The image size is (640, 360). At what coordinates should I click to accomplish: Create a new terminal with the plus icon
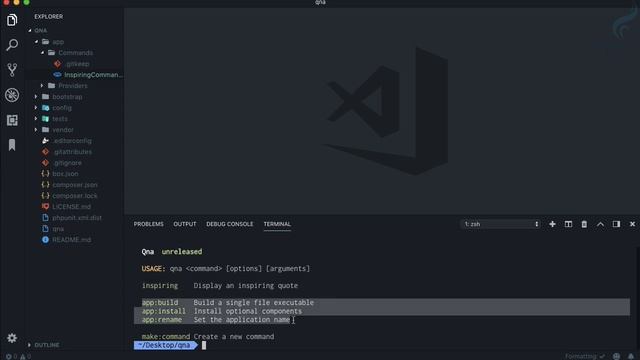point(552,224)
